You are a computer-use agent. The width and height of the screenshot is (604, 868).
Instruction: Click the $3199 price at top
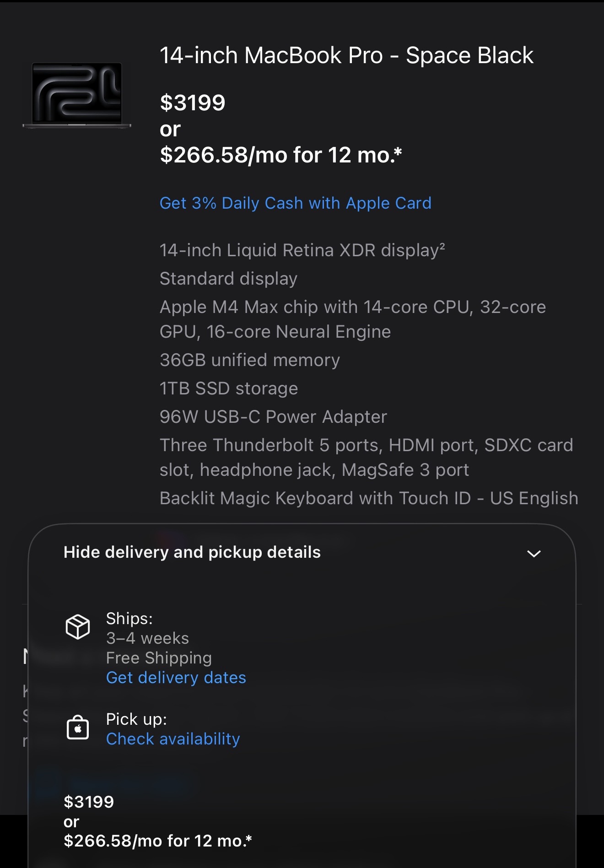click(193, 102)
